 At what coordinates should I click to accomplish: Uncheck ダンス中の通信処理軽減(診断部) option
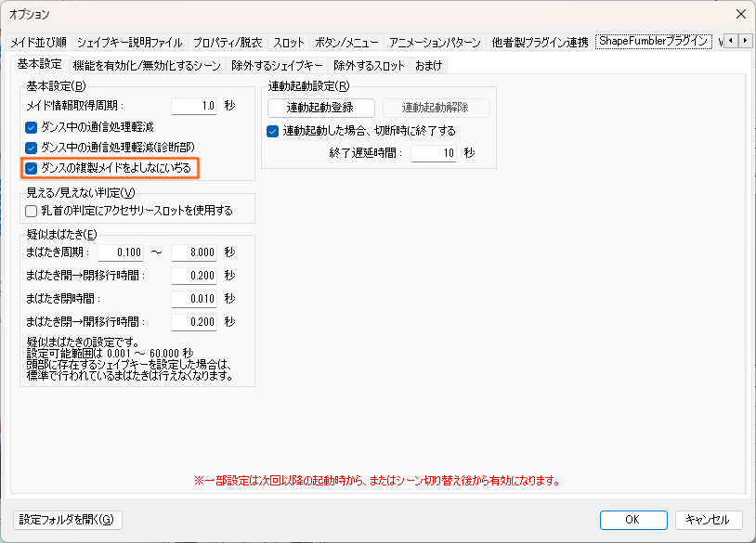(32, 148)
